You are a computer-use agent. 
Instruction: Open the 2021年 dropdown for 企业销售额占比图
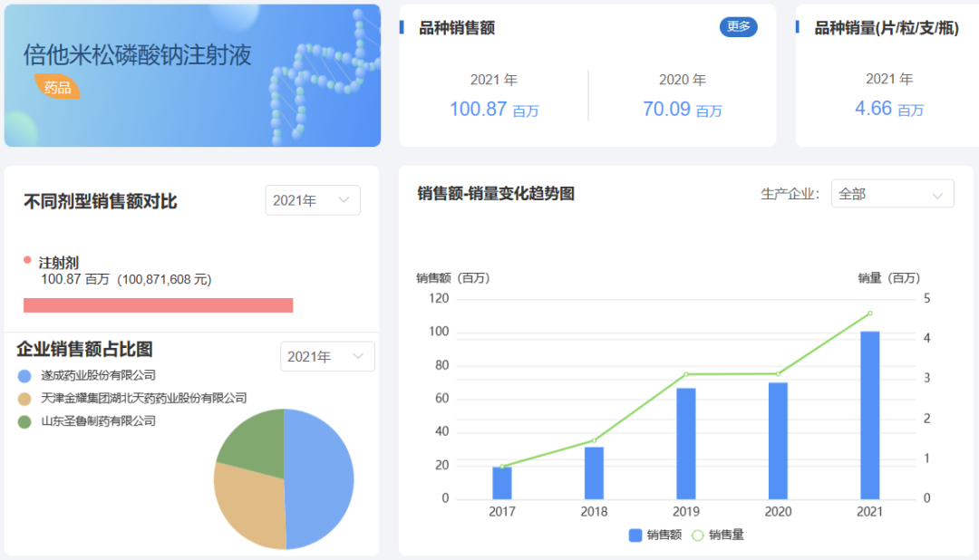pyautogui.click(x=327, y=356)
